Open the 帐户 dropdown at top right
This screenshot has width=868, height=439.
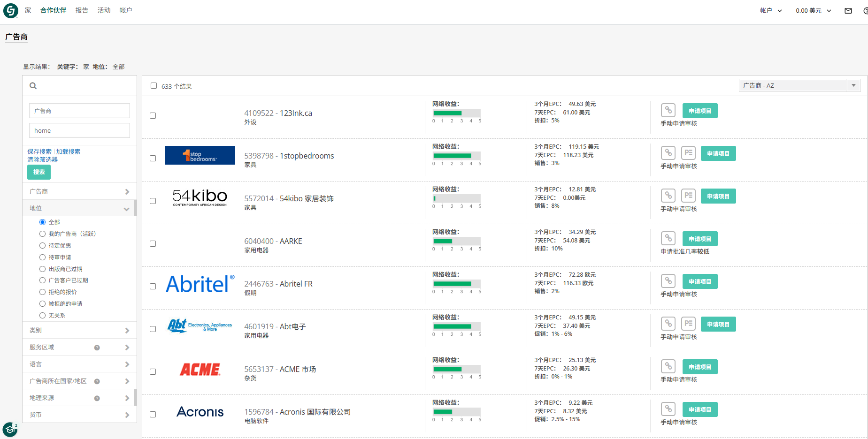pos(771,11)
